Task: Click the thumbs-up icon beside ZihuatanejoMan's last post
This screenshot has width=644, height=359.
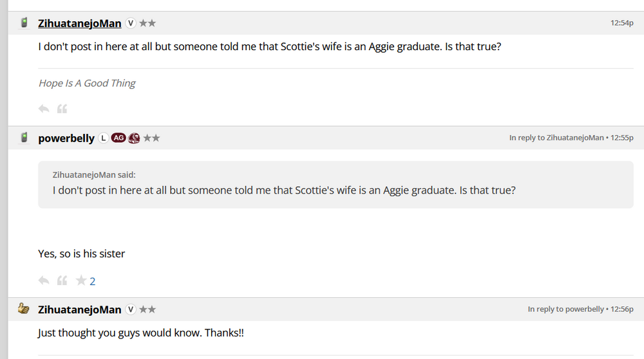Action: [24, 309]
